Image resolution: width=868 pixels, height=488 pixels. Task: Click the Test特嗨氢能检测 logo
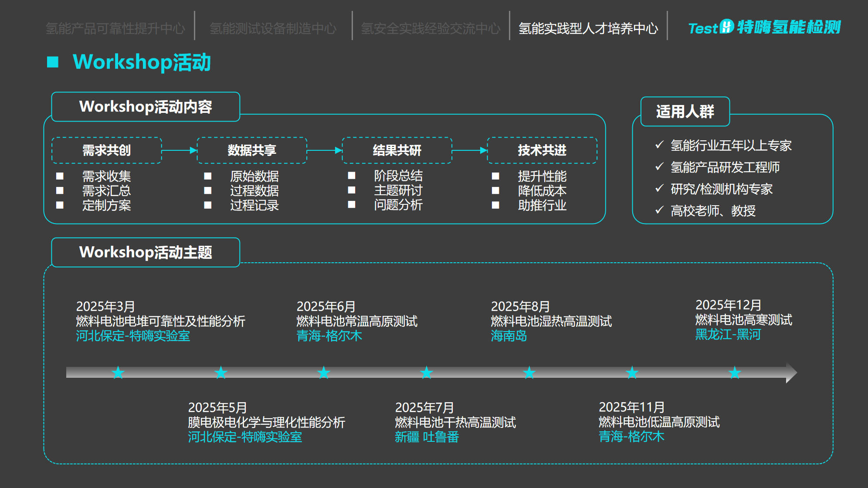pos(764,27)
